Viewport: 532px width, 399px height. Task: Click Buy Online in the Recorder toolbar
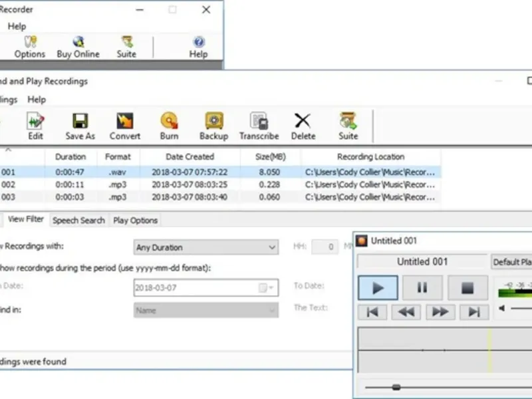tap(78, 47)
